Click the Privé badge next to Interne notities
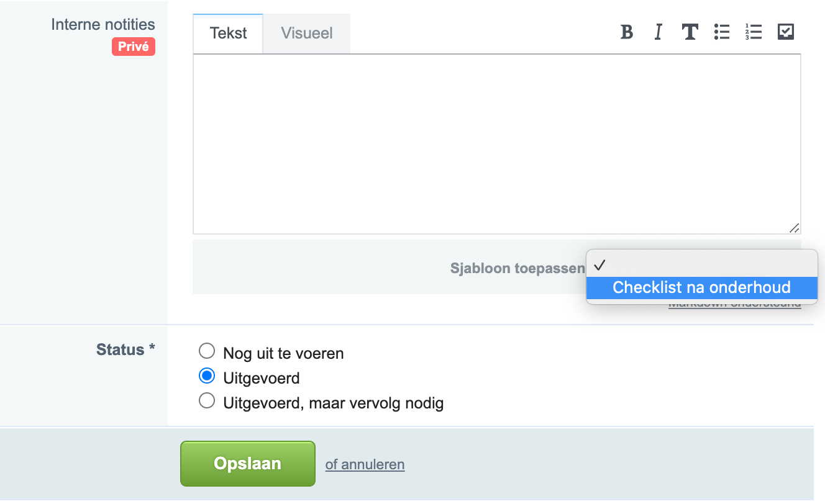The width and height of the screenshot is (825, 504). pyautogui.click(x=133, y=46)
